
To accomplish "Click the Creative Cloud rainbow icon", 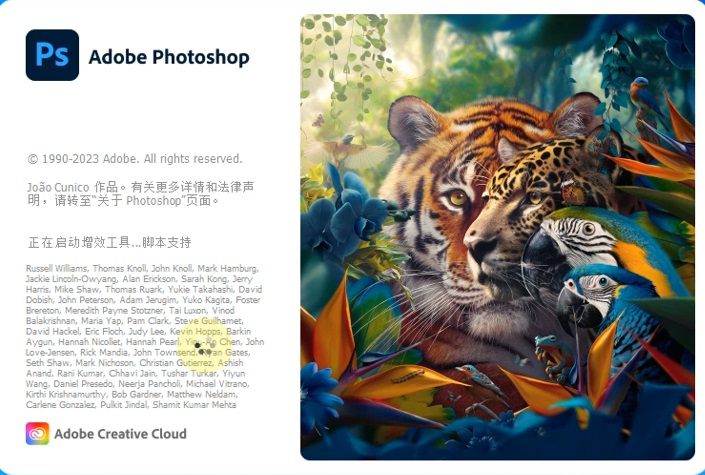I will pyautogui.click(x=37, y=434).
